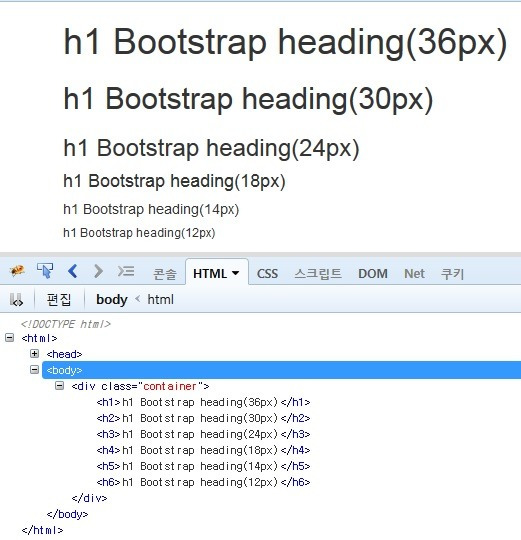The image size is (521, 540).
Task: Click the break on mutate icon
Action: [x=16, y=300]
